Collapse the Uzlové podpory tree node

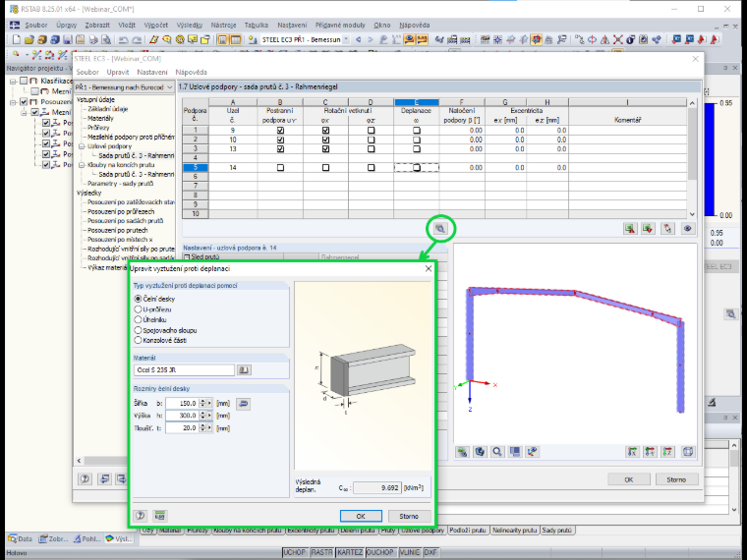pos(82,146)
